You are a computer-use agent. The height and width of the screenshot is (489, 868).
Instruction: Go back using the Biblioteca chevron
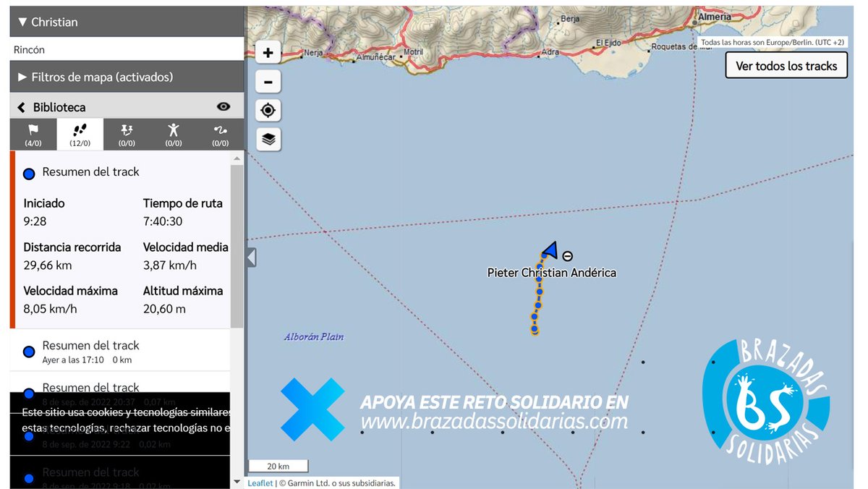pos(21,107)
